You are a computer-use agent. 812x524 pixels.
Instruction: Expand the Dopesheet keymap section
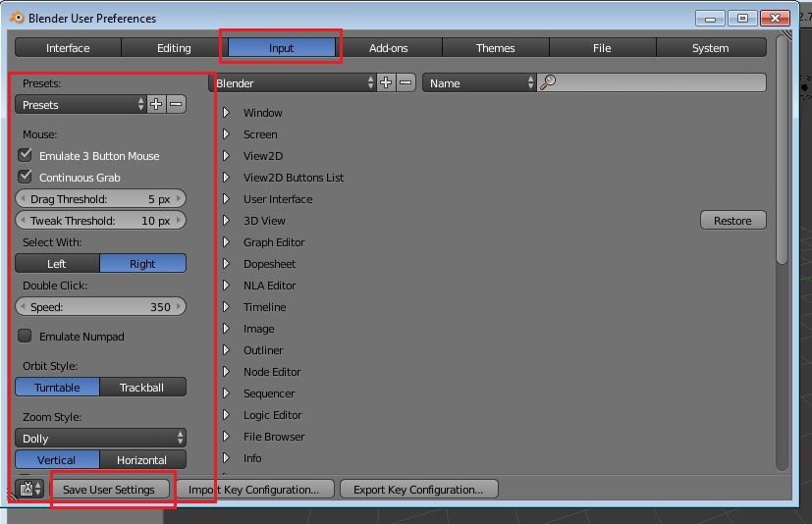(x=226, y=264)
